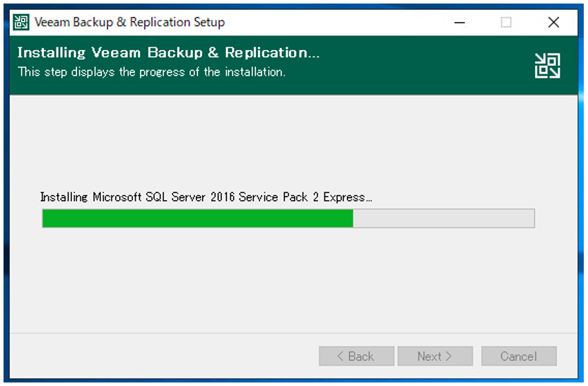The height and width of the screenshot is (386, 588).
Task: Click the 'Installing Veeam Backup & Replication...' heading
Action: (168, 52)
